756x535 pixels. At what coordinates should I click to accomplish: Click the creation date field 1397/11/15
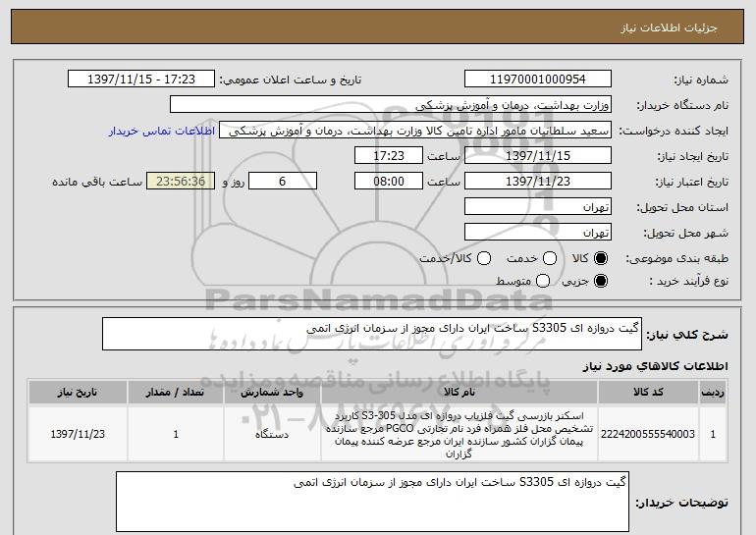[538, 156]
